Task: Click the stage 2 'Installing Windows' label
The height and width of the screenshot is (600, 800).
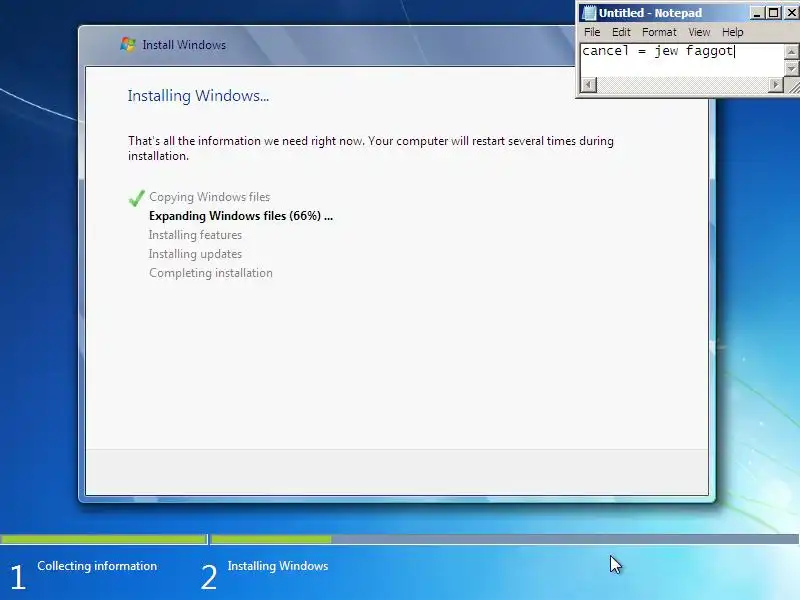Action: pyautogui.click(x=278, y=566)
